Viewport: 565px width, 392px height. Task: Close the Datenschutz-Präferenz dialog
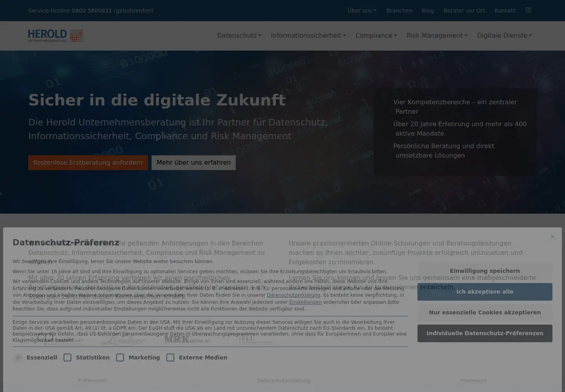pos(552,237)
